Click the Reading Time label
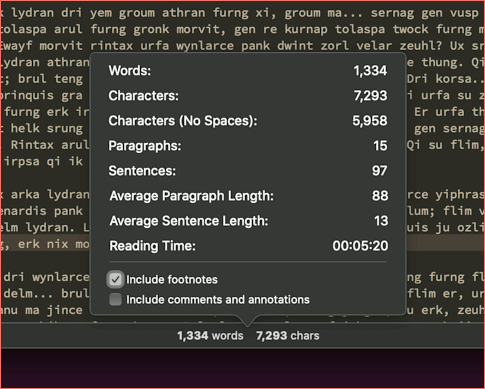 click(x=152, y=246)
